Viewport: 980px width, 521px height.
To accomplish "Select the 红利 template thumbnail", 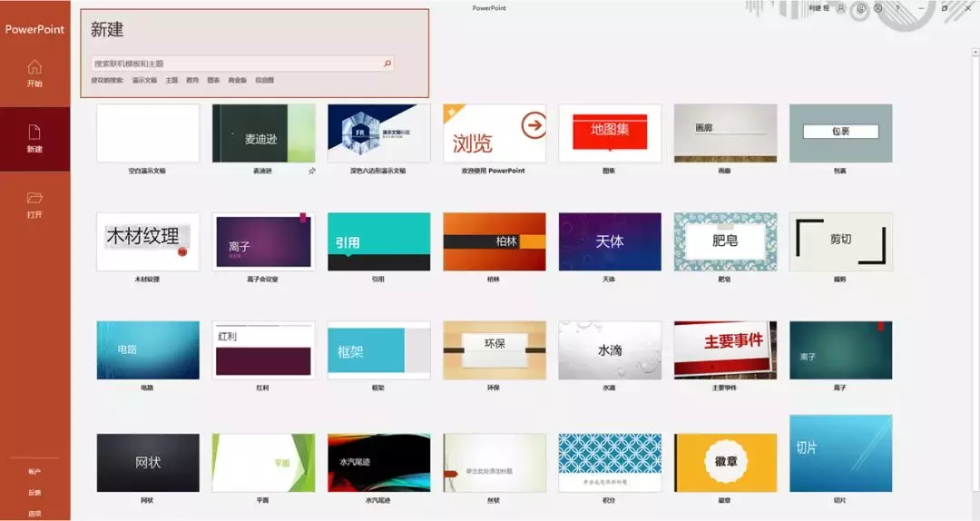I will (x=264, y=350).
